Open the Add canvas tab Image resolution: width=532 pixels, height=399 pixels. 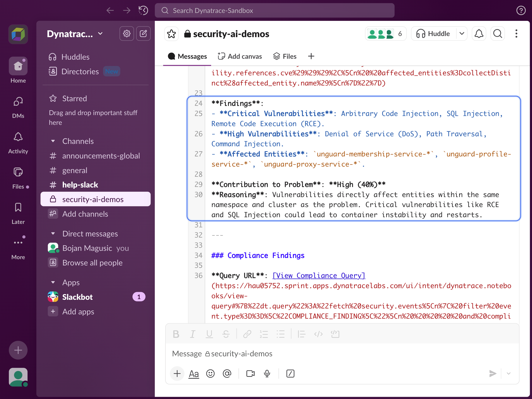pyautogui.click(x=240, y=56)
